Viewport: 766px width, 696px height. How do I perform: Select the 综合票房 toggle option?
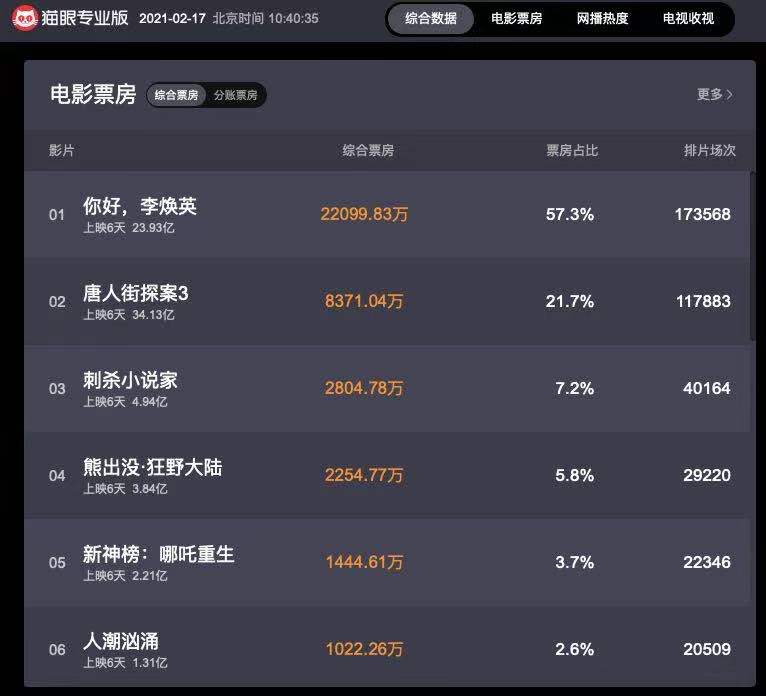(177, 95)
